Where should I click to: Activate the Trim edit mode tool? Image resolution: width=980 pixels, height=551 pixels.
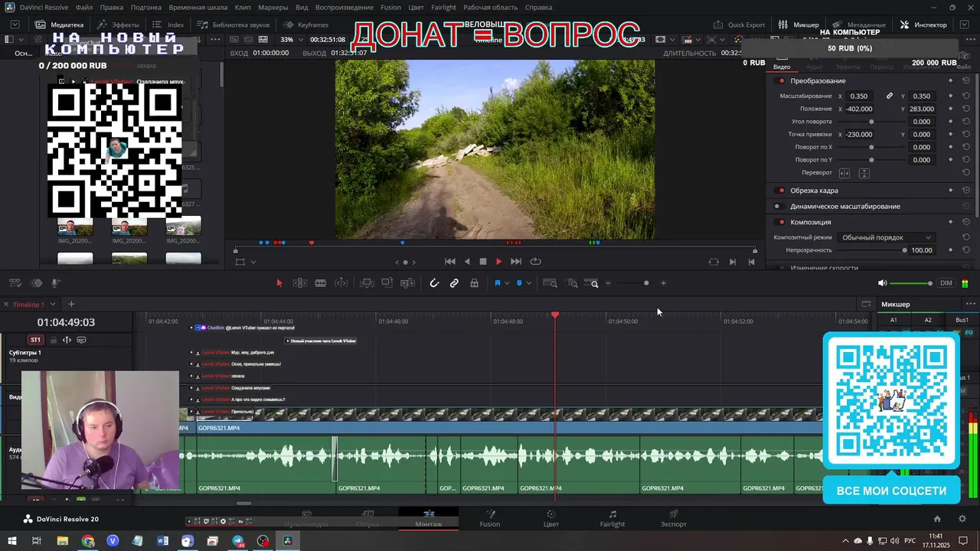pos(300,283)
